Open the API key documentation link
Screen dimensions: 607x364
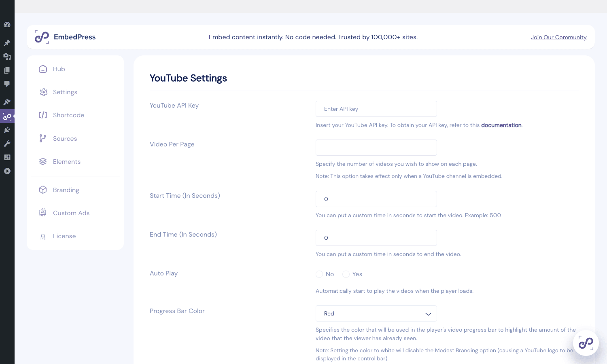coord(501,125)
